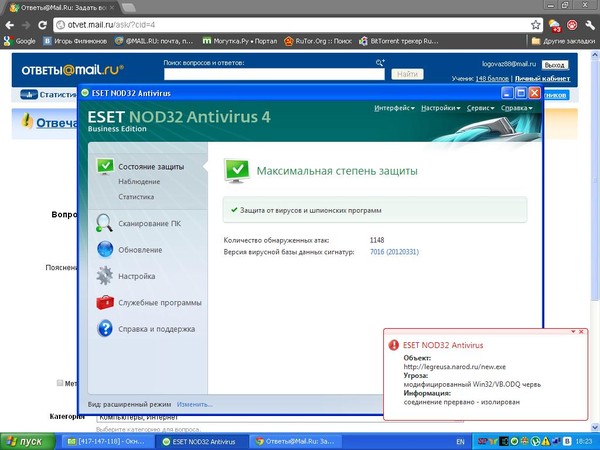The image size is (600, 450).
Task: Click the Выход logout button on Mail.ru
Action: (x=554, y=65)
